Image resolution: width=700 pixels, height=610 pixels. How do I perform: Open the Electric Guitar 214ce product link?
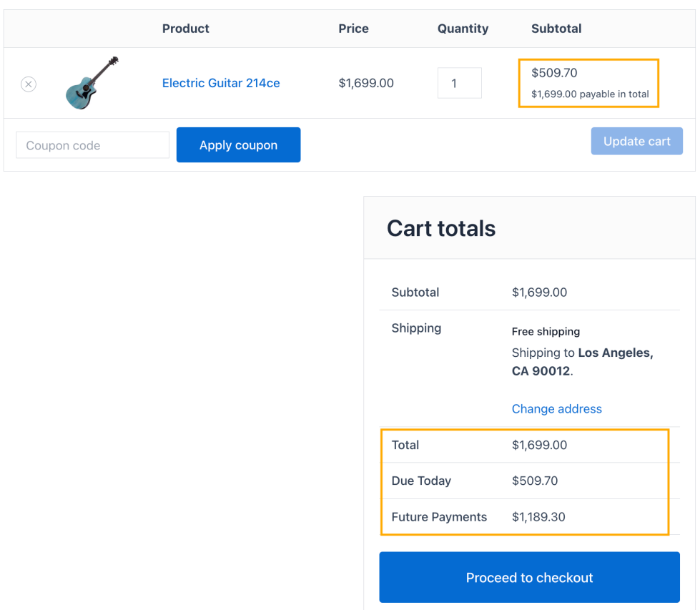point(221,83)
